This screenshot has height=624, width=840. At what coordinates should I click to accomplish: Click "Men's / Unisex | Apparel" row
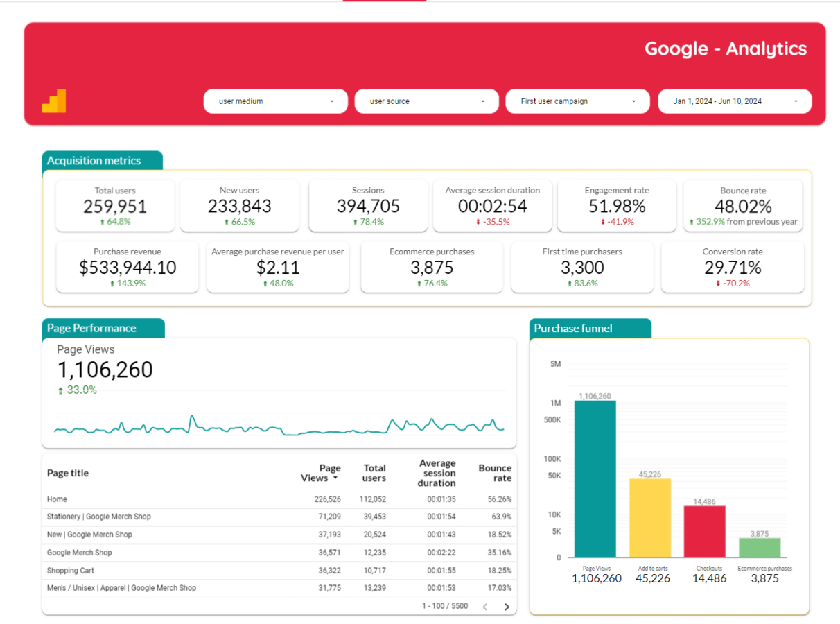279,588
